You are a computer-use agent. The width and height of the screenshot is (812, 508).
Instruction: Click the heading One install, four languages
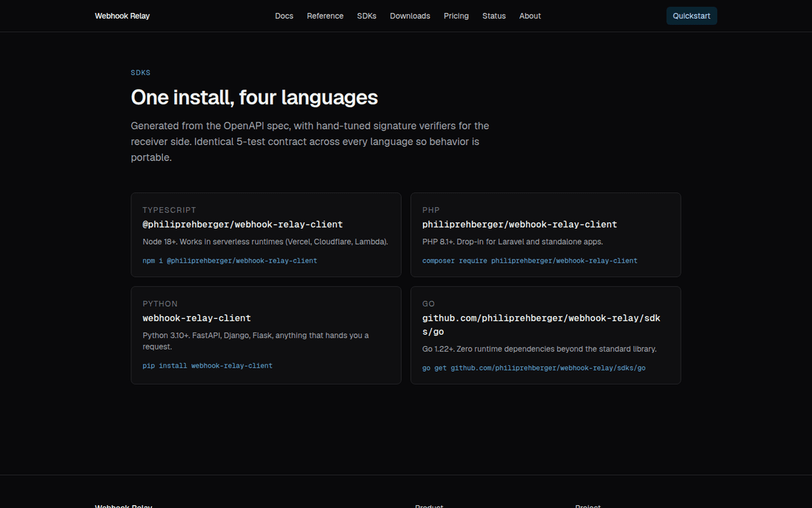(254, 98)
